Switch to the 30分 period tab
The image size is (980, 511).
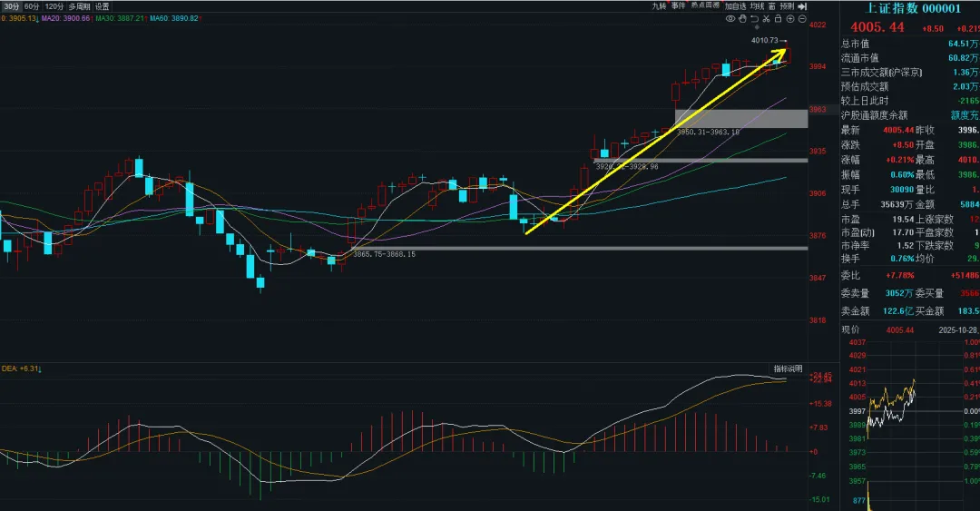point(11,6)
